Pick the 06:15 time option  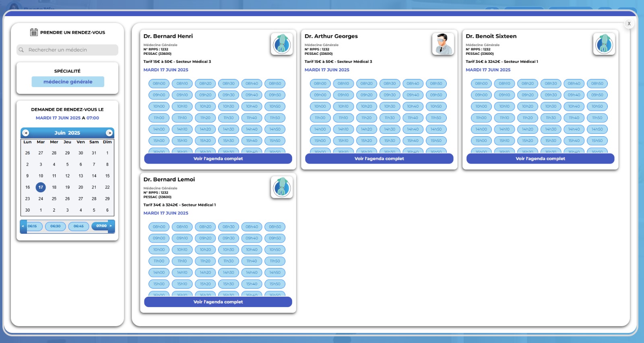(x=33, y=226)
